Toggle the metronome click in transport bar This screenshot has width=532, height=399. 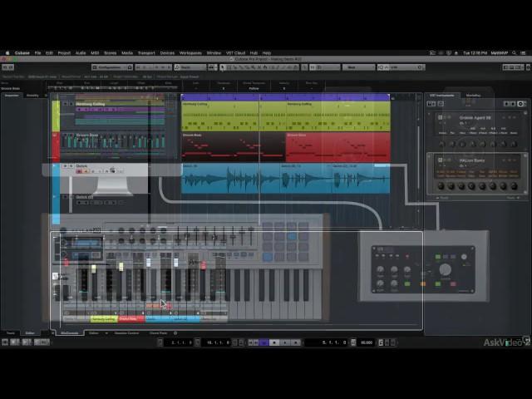point(381,342)
